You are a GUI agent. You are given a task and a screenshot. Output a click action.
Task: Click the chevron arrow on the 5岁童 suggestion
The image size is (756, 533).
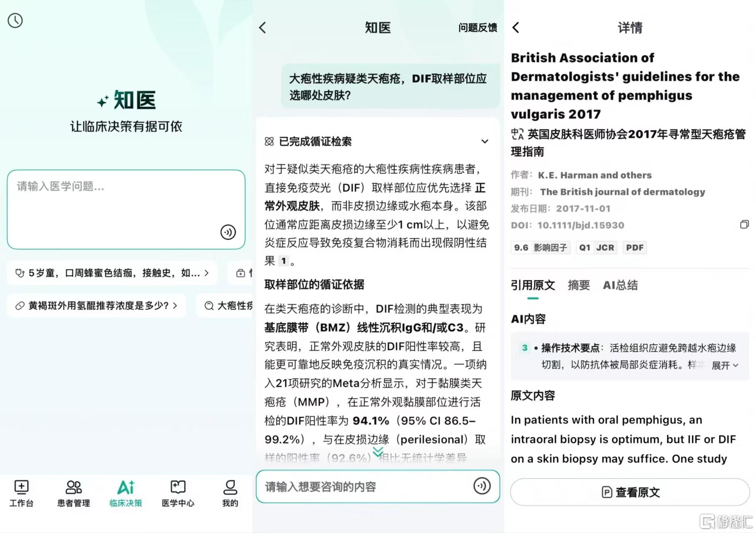(206, 273)
